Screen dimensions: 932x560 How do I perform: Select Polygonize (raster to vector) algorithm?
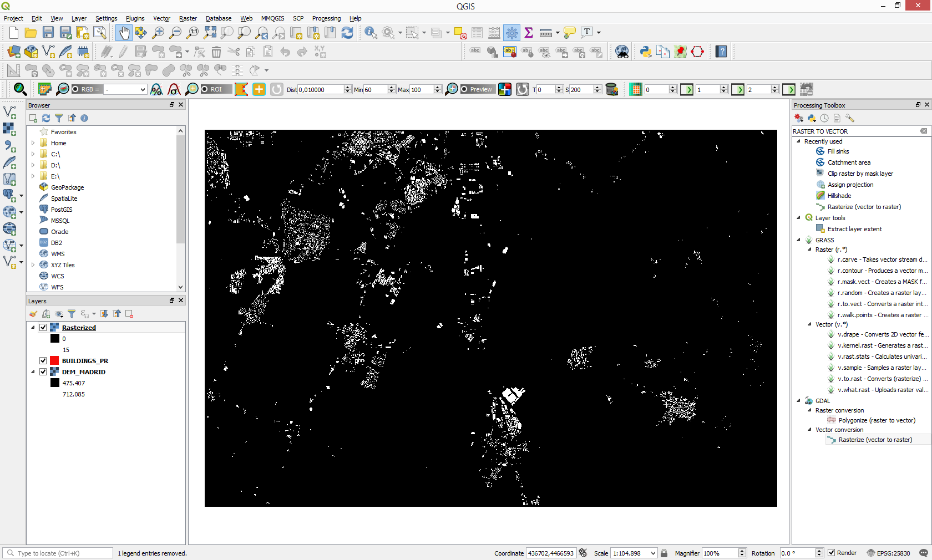[x=877, y=420]
